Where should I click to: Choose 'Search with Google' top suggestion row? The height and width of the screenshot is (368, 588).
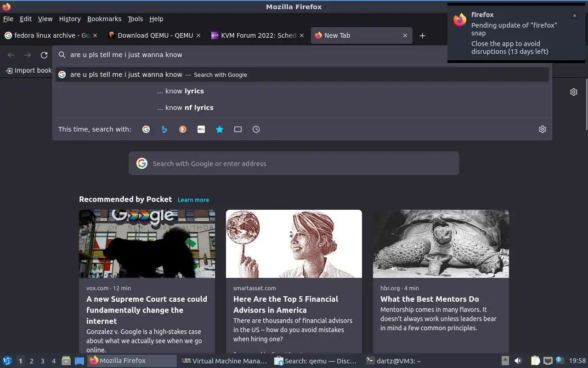point(302,75)
